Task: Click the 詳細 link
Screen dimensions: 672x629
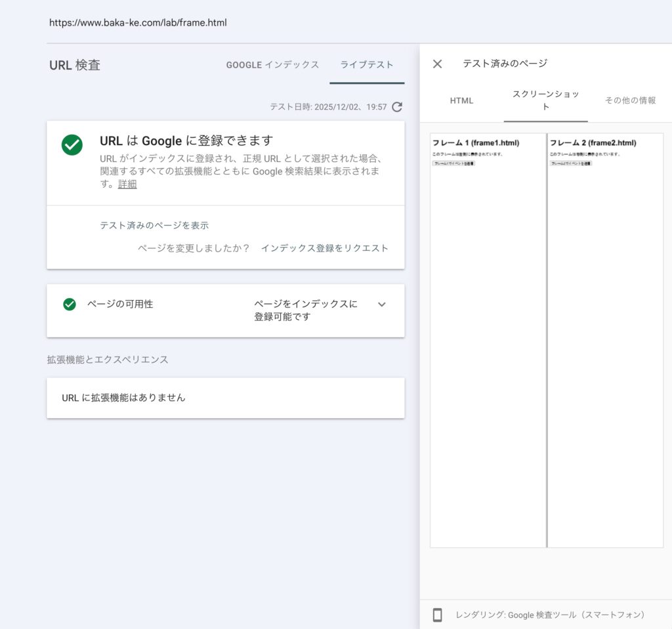Action: coord(127,184)
